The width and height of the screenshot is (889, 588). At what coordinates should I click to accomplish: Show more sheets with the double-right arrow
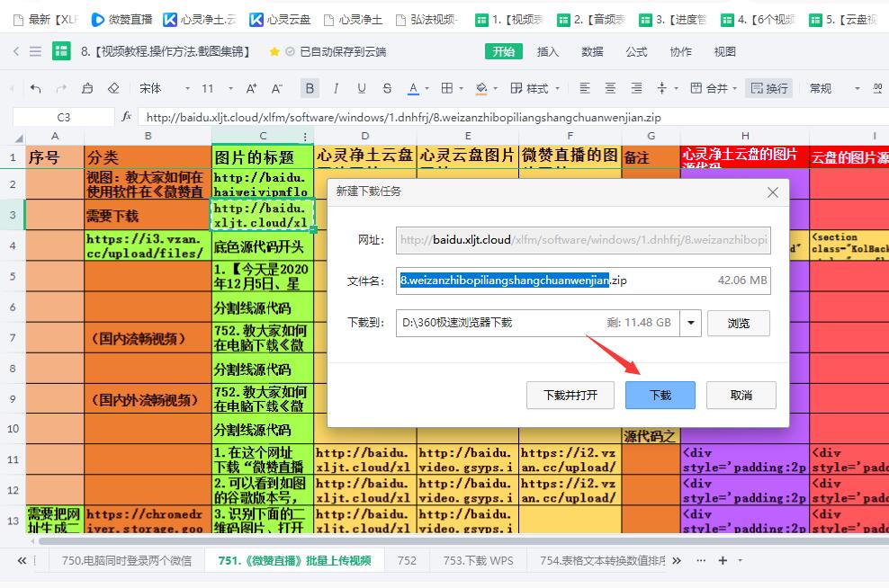coord(677,560)
